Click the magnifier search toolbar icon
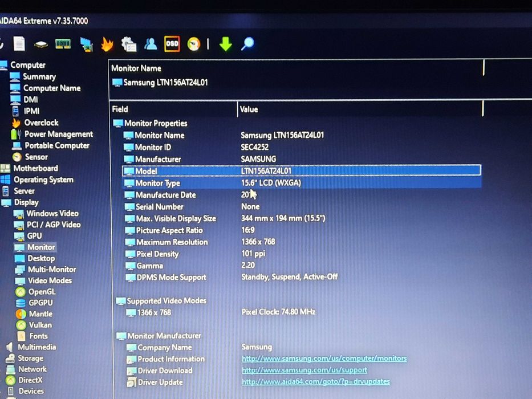Image resolution: width=532 pixels, height=399 pixels. point(247,44)
